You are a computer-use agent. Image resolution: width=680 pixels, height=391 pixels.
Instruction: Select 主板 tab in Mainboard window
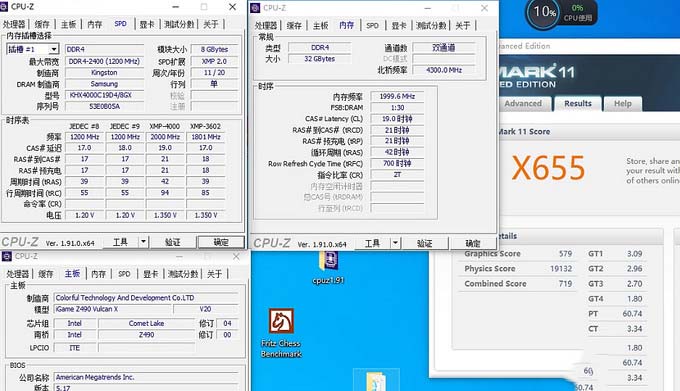point(72,274)
